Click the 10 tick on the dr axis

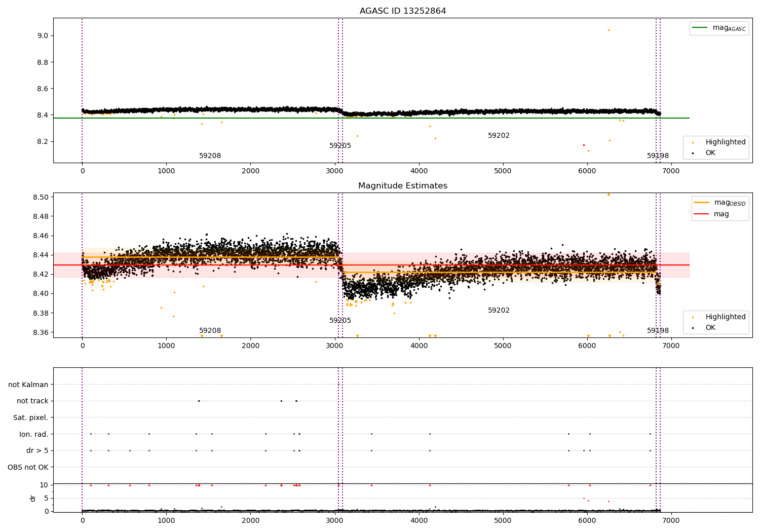pyautogui.click(x=44, y=485)
